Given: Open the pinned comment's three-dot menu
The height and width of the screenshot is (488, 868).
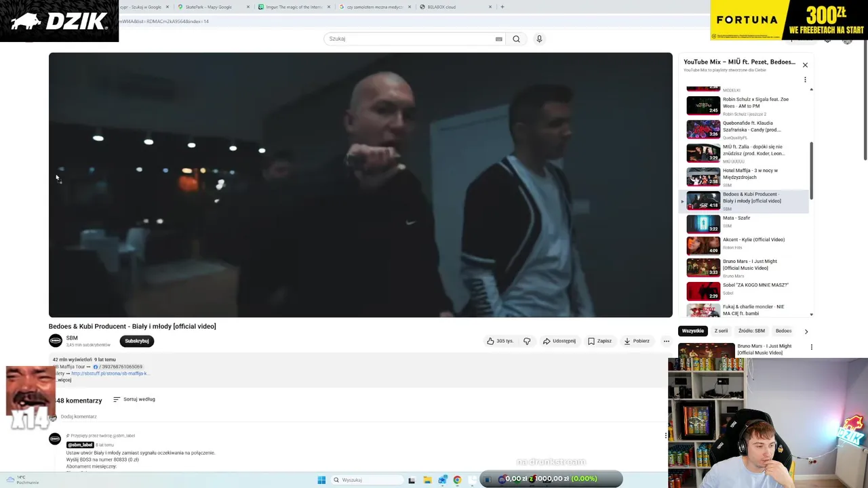Looking at the screenshot, I should 666,436.
